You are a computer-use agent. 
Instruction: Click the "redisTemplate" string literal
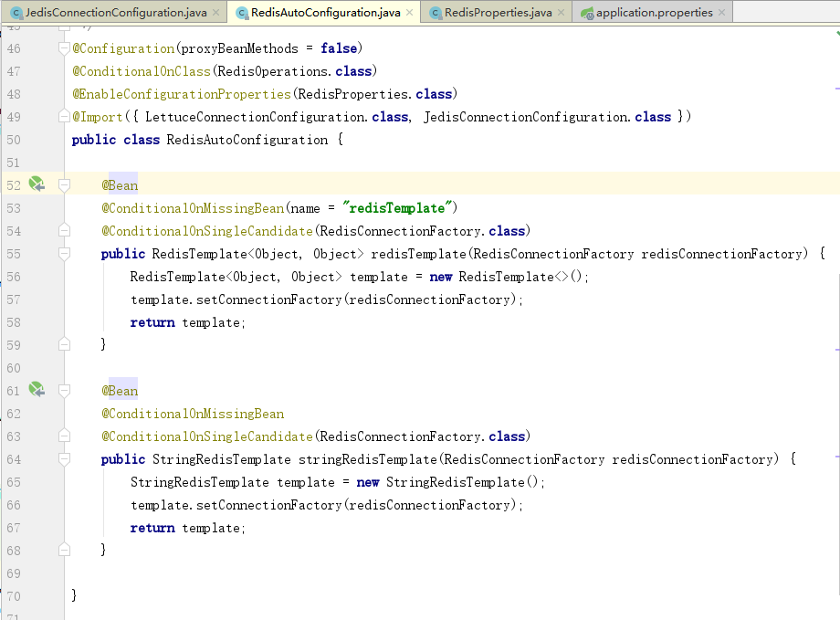[397, 208]
